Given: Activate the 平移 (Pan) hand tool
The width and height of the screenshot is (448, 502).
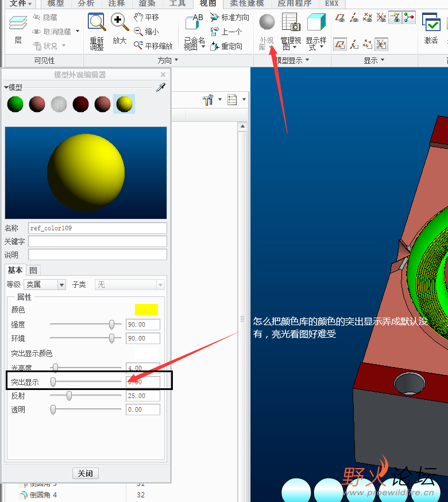Looking at the screenshot, I should 146,17.
